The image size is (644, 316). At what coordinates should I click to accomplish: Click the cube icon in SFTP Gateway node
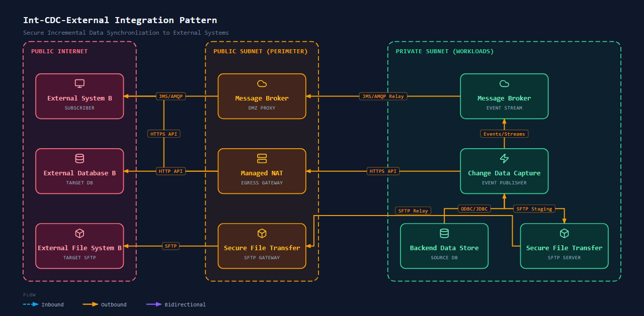pyautogui.click(x=262, y=234)
